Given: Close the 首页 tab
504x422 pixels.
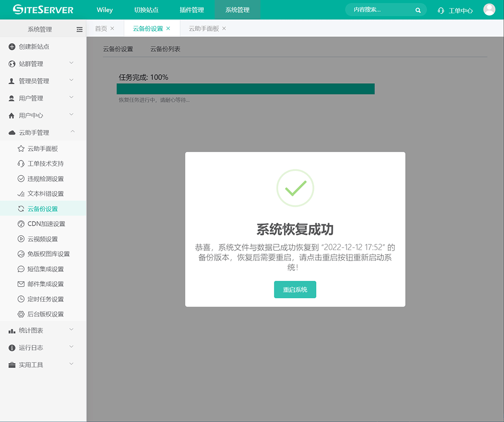Looking at the screenshot, I should [x=112, y=29].
